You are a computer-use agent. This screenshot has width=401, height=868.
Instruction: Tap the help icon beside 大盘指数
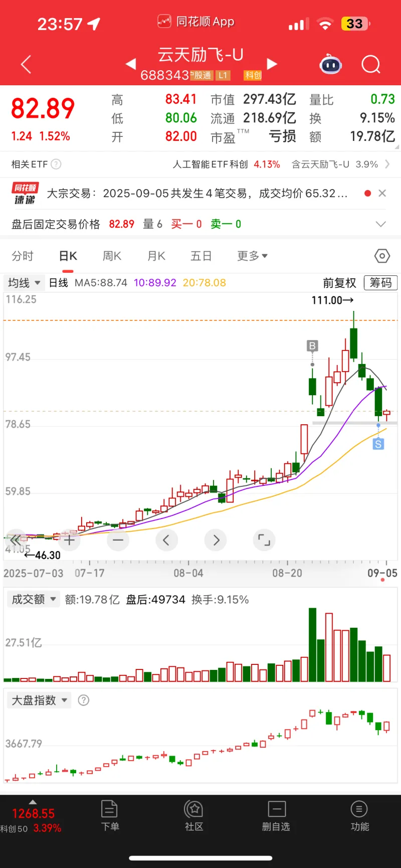pos(84,700)
